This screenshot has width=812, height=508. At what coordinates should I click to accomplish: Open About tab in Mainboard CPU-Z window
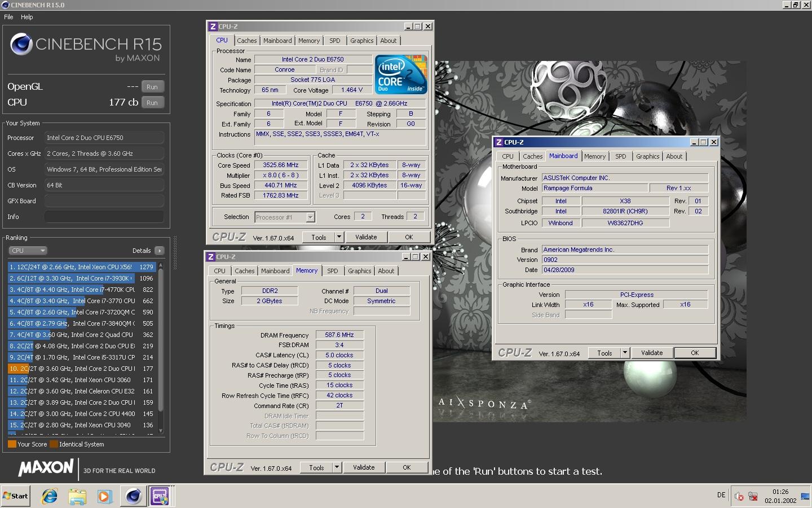(674, 156)
